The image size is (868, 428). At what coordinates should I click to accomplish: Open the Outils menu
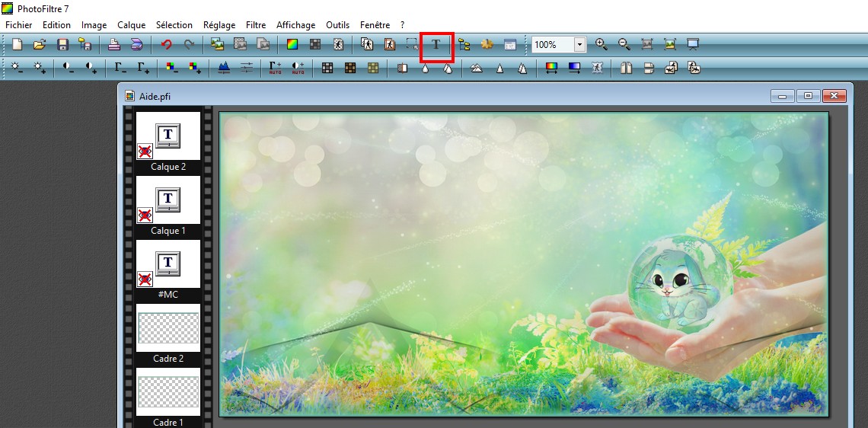pyautogui.click(x=337, y=25)
